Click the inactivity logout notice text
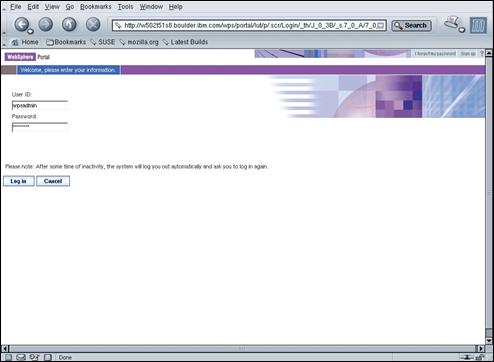The height and width of the screenshot is (362, 494). [x=137, y=166]
